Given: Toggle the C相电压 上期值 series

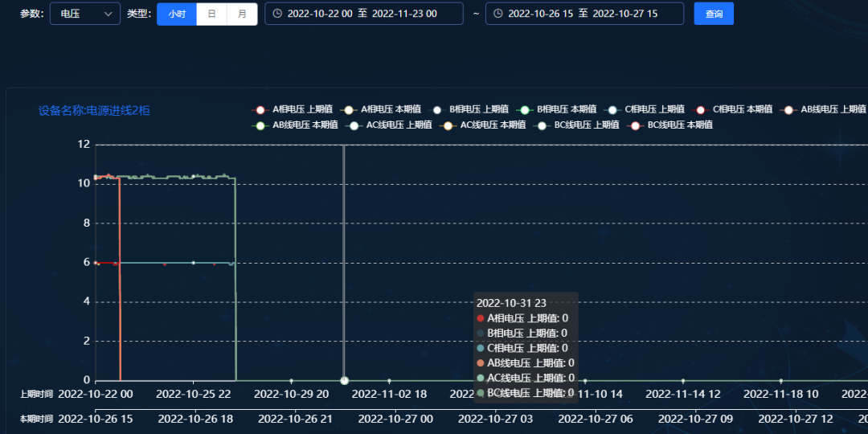Looking at the screenshot, I should (646, 109).
